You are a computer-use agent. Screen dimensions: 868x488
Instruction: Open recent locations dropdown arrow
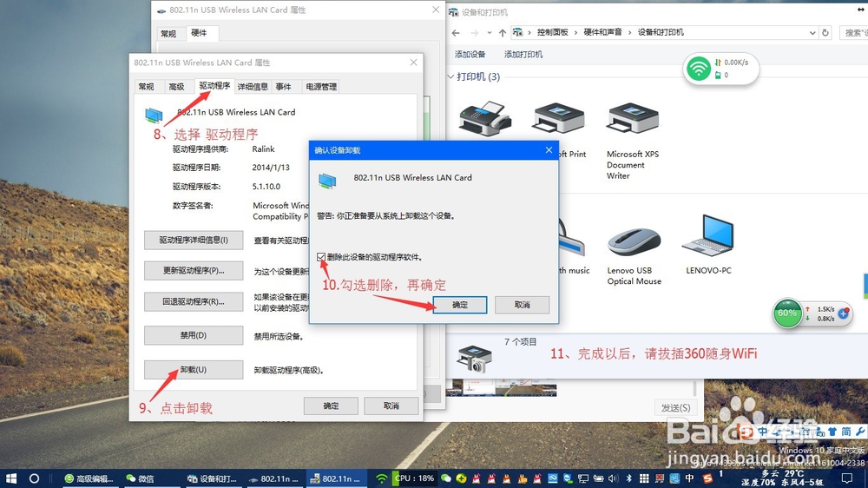(x=490, y=33)
